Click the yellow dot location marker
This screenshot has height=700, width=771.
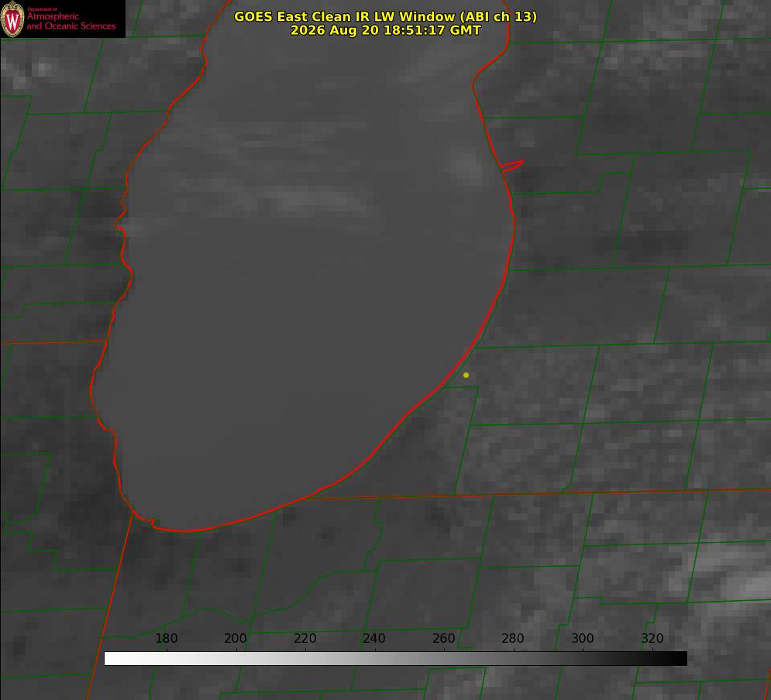point(466,375)
